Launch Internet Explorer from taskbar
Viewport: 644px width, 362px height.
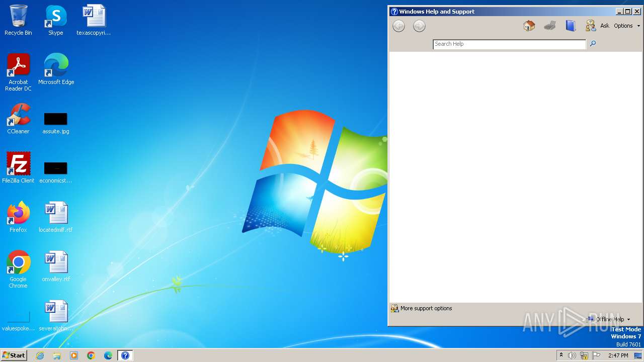[40, 355]
